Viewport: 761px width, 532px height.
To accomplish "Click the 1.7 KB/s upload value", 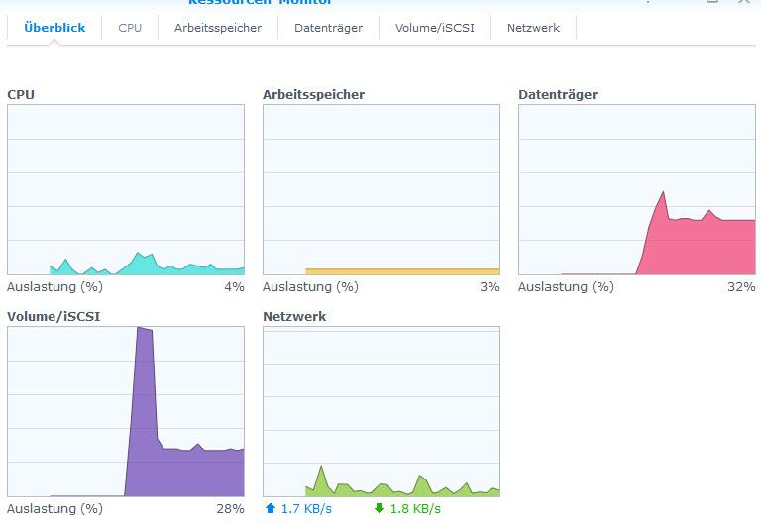I will (x=307, y=508).
